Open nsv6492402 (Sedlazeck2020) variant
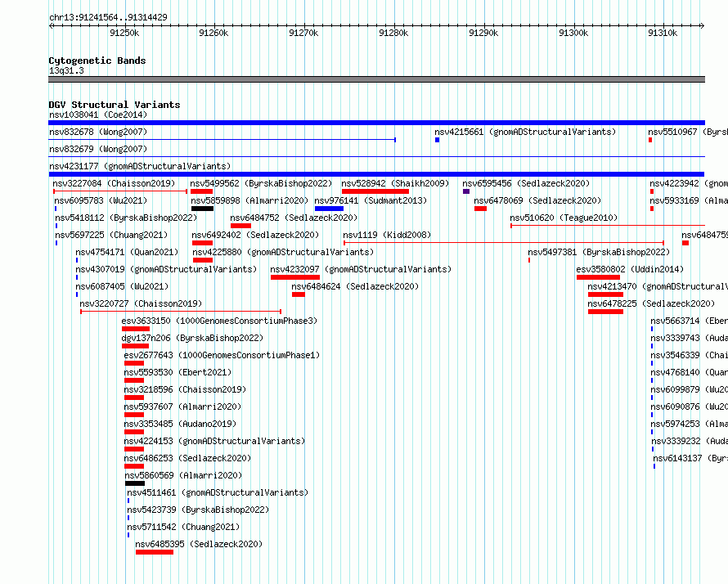728x584 pixels. point(255,235)
